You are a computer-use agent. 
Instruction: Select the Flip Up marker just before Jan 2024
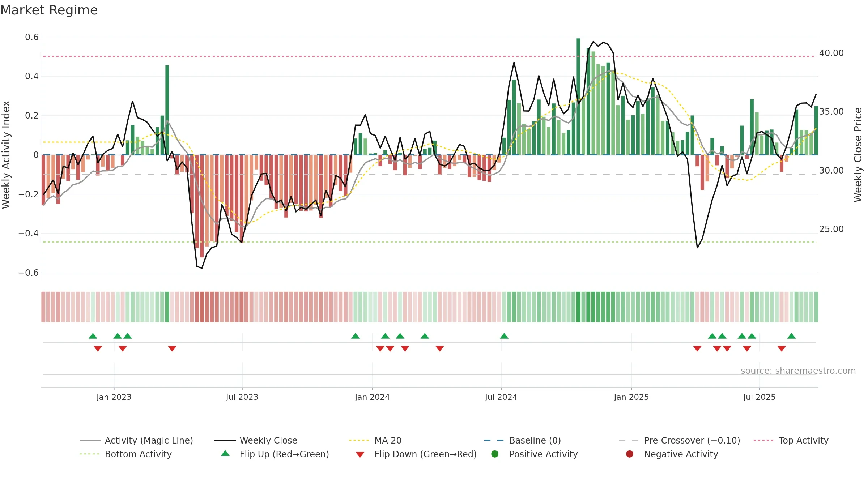[x=356, y=336]
